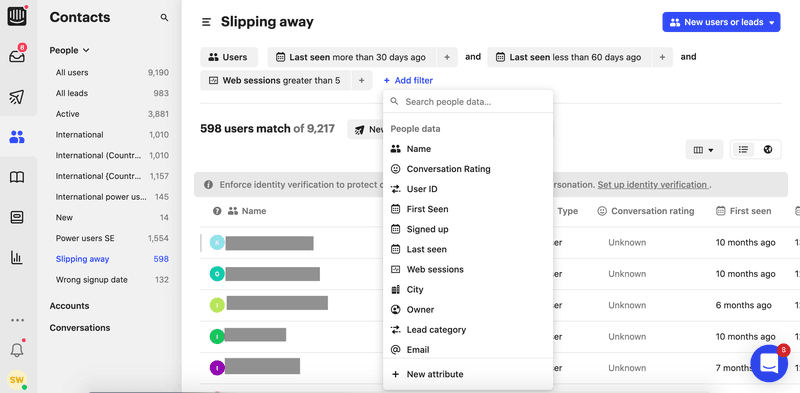Switch to list view
The image size is (800, 393).
point(743,150)
